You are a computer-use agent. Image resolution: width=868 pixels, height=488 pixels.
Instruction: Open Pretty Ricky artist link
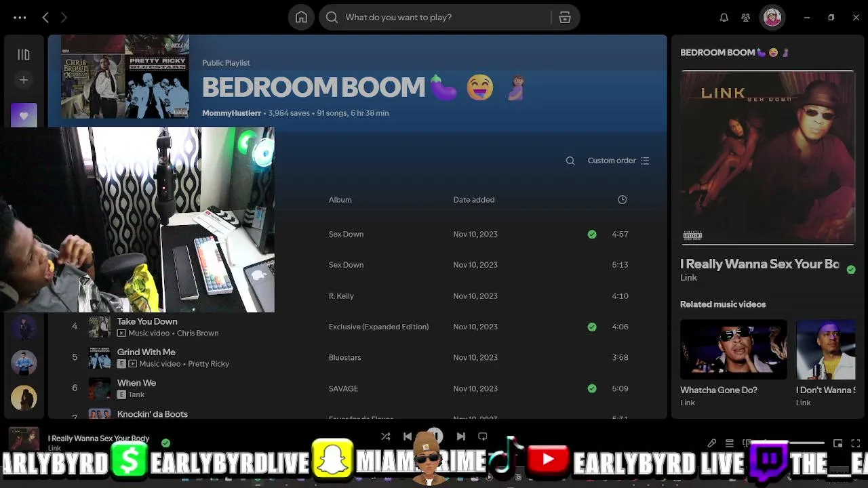pyautogui.click(x=209, y=364)
